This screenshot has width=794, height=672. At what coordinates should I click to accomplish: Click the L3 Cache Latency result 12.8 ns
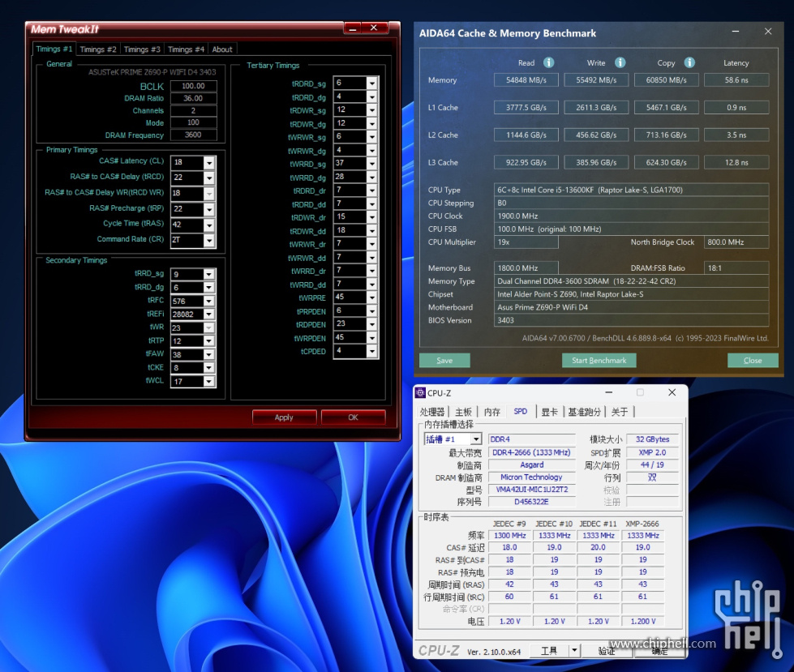point(736,162)
